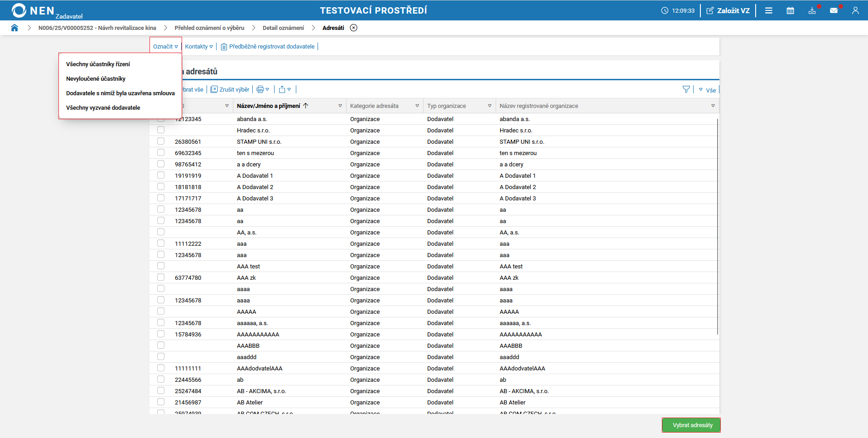The image size is (868, 438).
Task: Expand the Kontakty dropdown
Action: coord(199,47)
